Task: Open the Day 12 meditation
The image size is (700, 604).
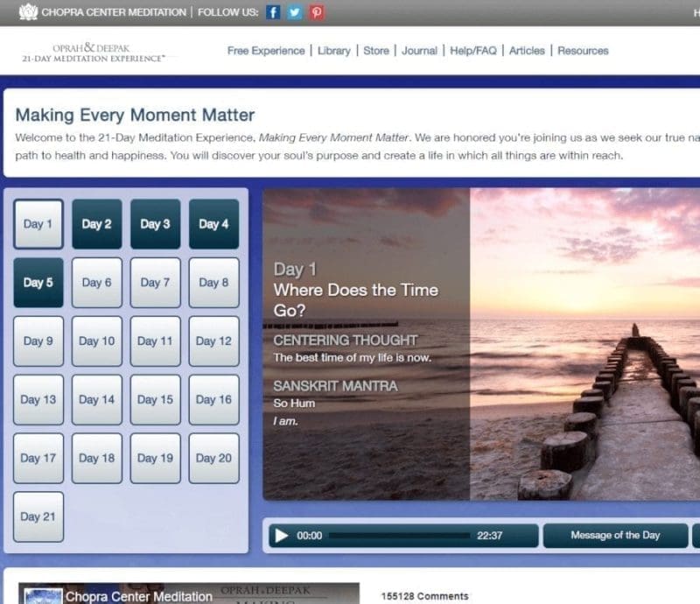Action: 213,341
